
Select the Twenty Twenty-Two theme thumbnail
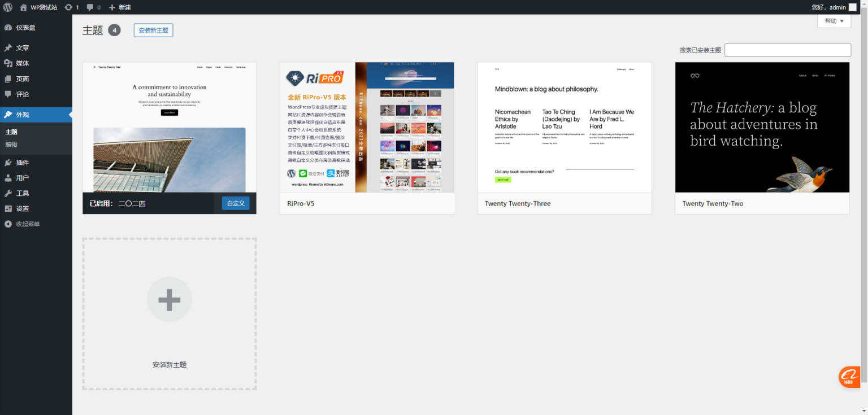tap(762, 127)
